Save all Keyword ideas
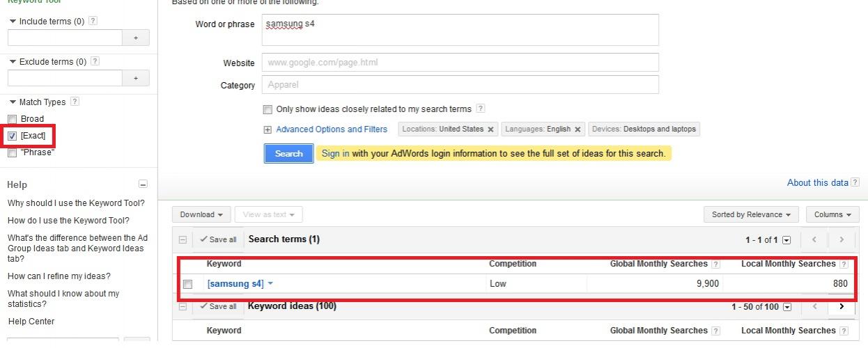Image resolution: width=868 pixels, height=348 pixels. point(218,306)
